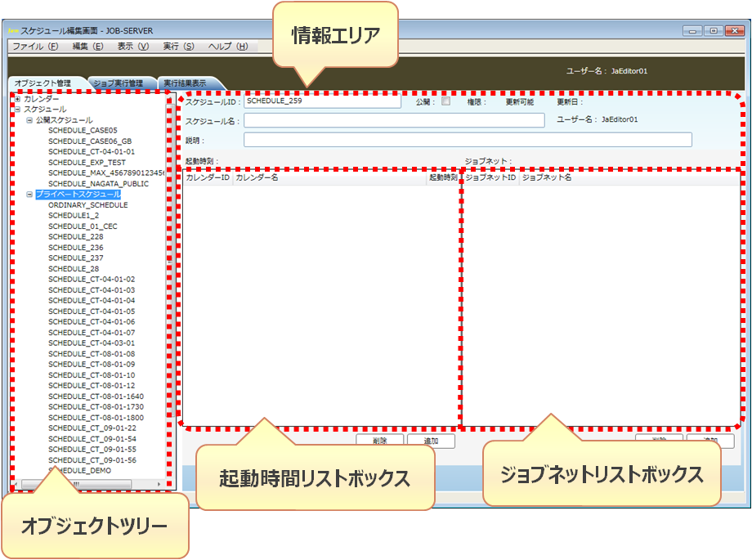Switch to the オブジェクト管理 tab

click(43, 83)
